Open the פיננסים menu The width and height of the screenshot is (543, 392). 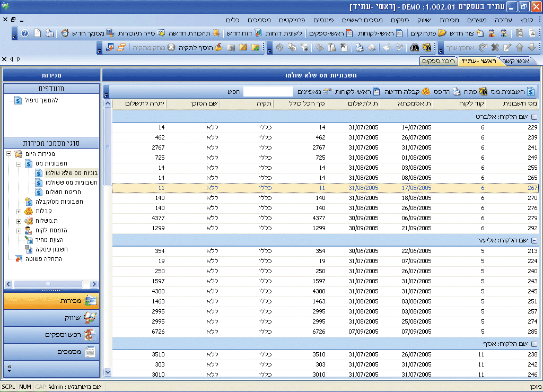click(323, 20)
